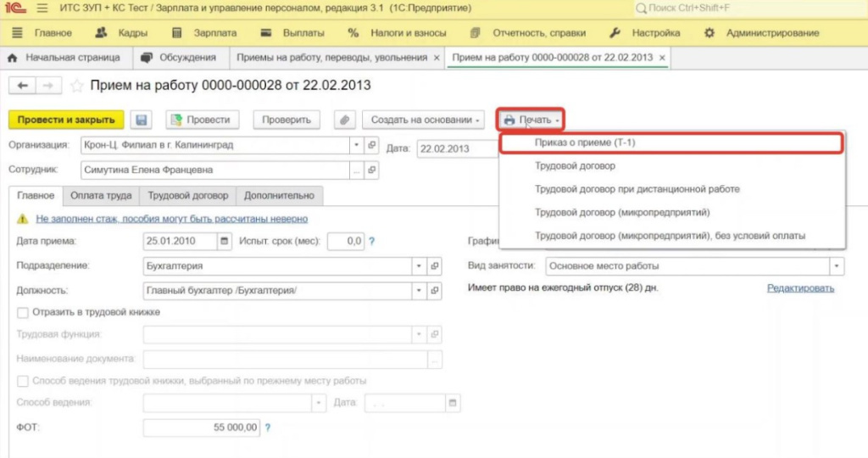Toggle checkbox for способ ведения трудовой книжки

tap(22, 381)
